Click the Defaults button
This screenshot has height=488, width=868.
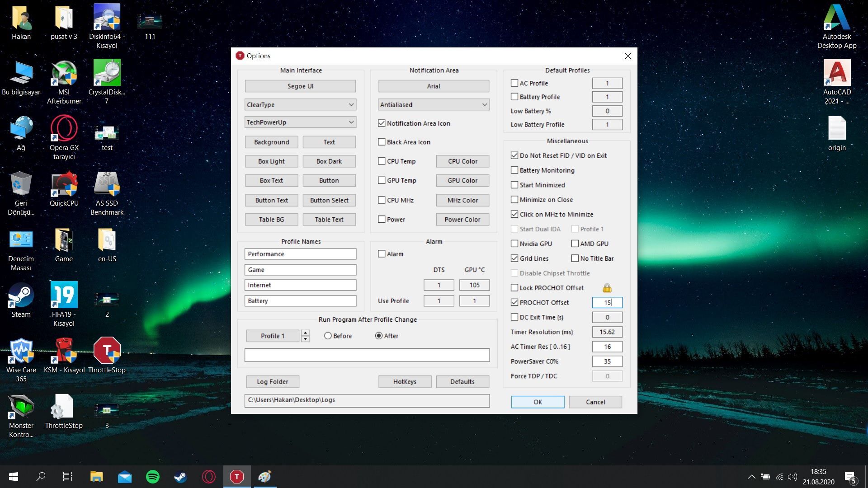[x=462, y=382]
